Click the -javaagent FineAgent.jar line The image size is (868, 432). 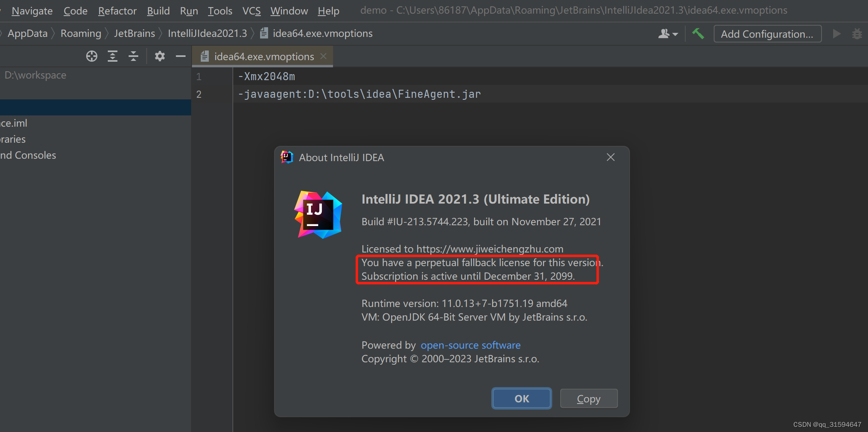[x=359, y=94]
